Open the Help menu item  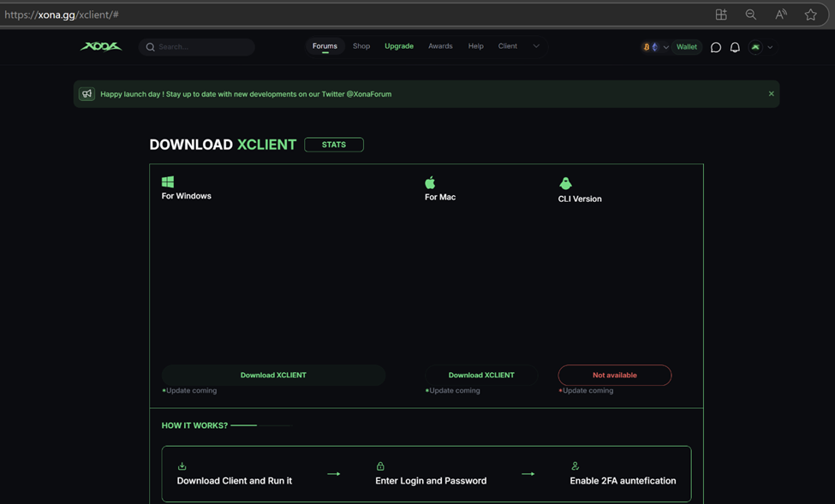[475, 46]
